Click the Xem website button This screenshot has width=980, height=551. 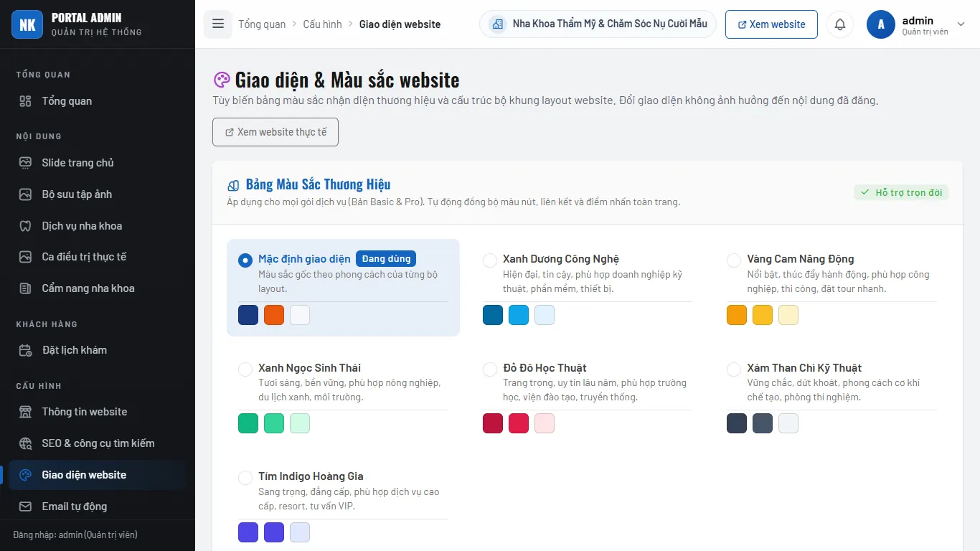[x=771, y=24]
